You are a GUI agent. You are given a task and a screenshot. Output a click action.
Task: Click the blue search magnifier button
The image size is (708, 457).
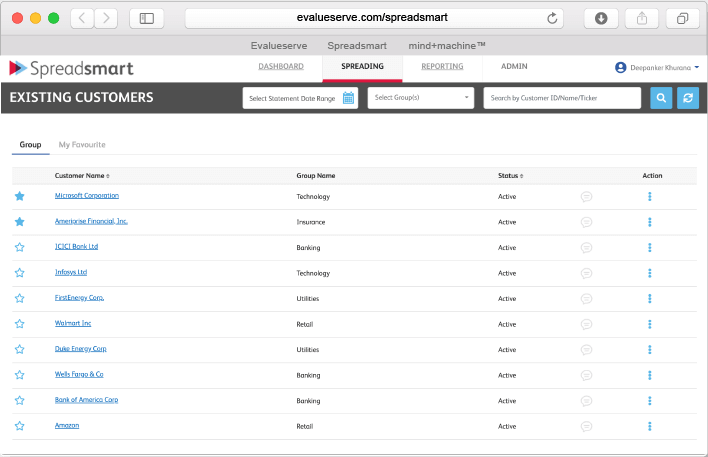point(661,98)
